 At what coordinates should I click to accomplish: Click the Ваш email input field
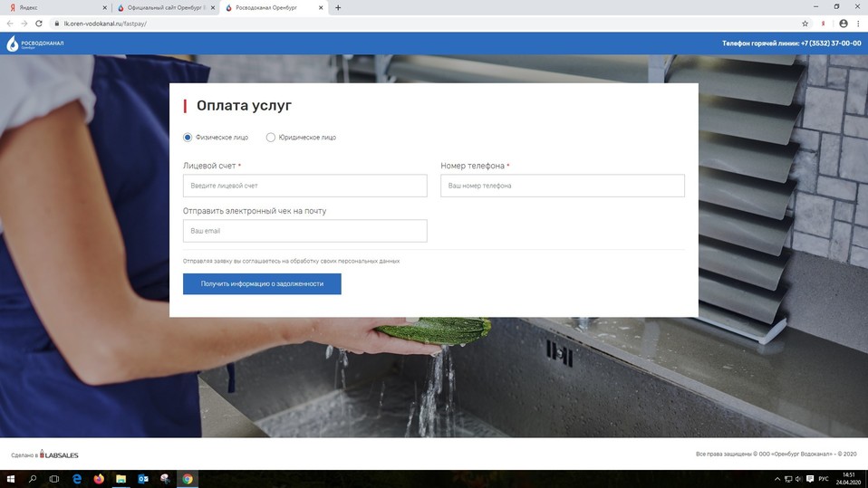point(305,231)
